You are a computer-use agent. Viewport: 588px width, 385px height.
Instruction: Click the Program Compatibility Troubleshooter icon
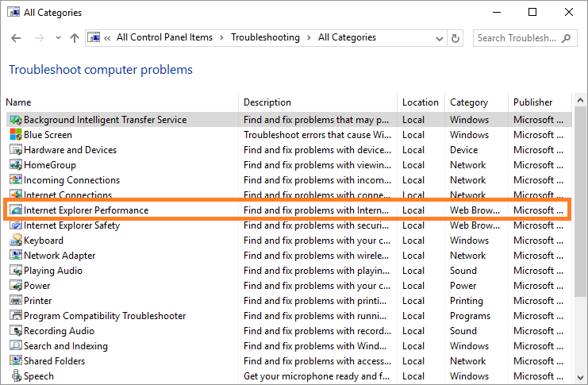point(16,316)
